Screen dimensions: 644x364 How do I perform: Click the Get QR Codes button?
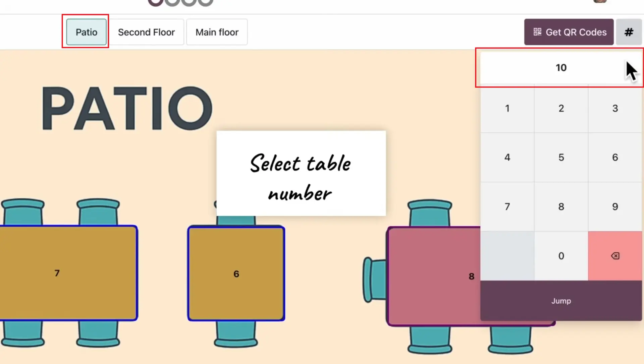[568, 32]
